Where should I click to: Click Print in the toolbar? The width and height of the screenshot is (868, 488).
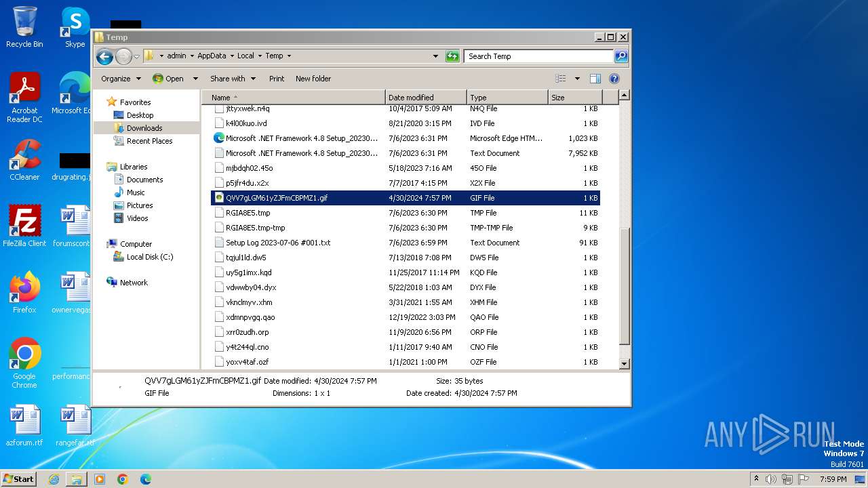coord(277,79)
